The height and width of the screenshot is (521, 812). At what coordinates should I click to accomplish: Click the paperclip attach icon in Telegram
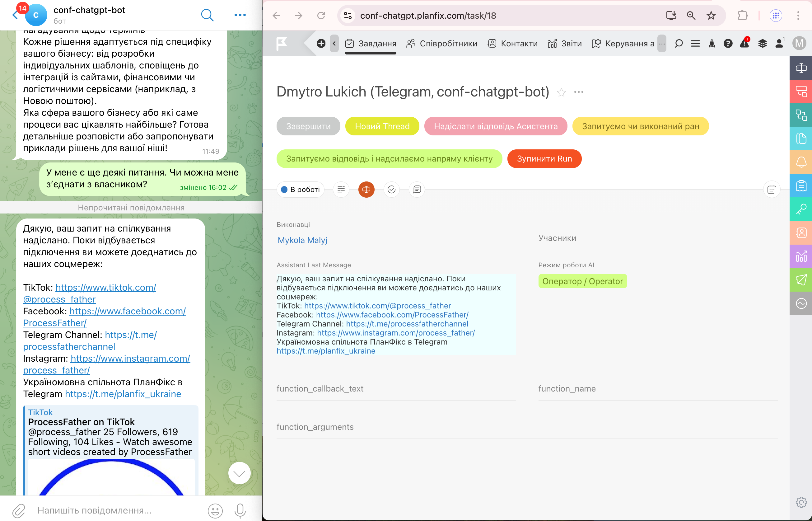pyautogui.click(x=19, y=510)
